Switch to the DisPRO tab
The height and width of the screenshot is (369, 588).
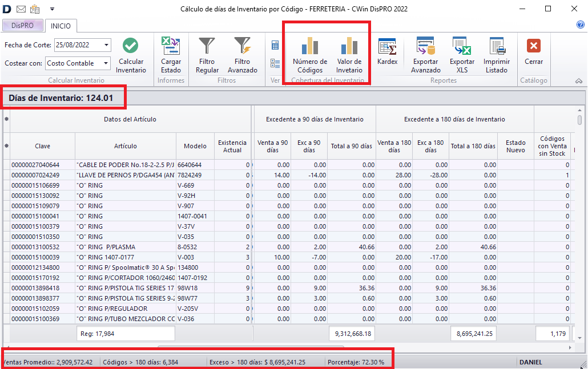23,26
